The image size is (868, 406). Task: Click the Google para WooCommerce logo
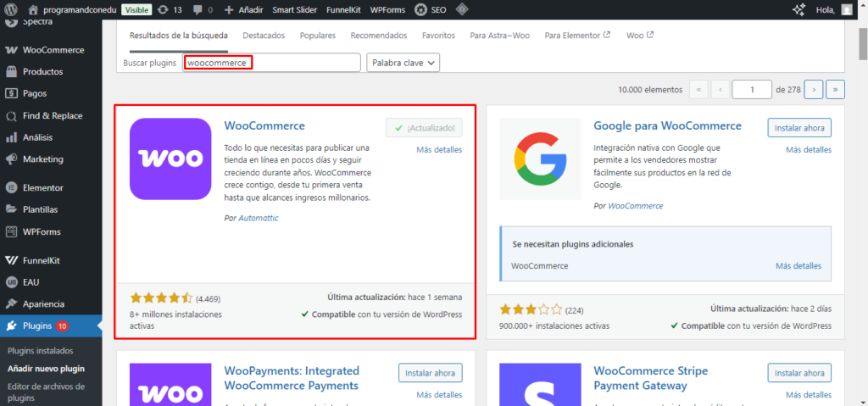[x=540, y=159]
